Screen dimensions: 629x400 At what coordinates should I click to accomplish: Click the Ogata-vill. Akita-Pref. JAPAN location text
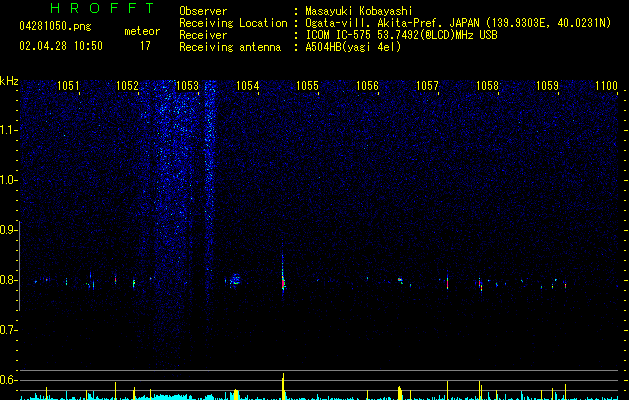[x=458, y=23]
